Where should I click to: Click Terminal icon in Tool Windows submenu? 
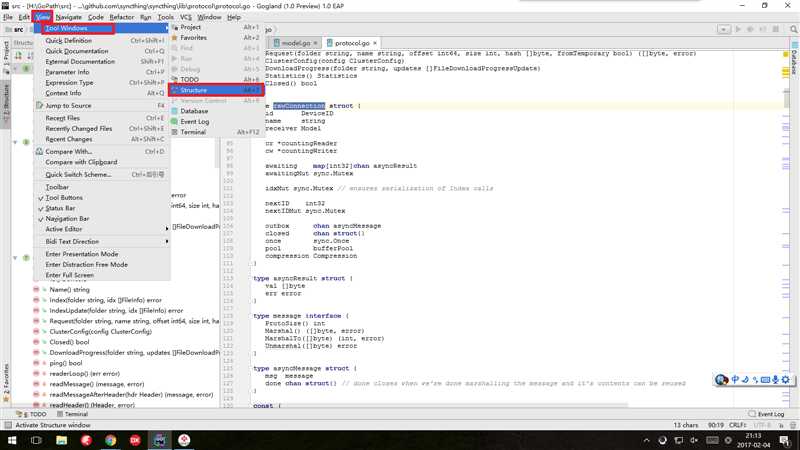click(174, 132)
